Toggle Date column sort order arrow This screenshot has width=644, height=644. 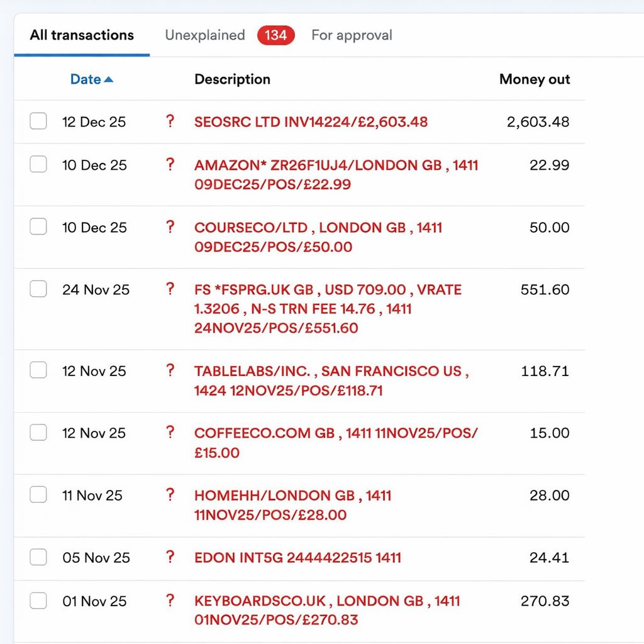[108, 79]
